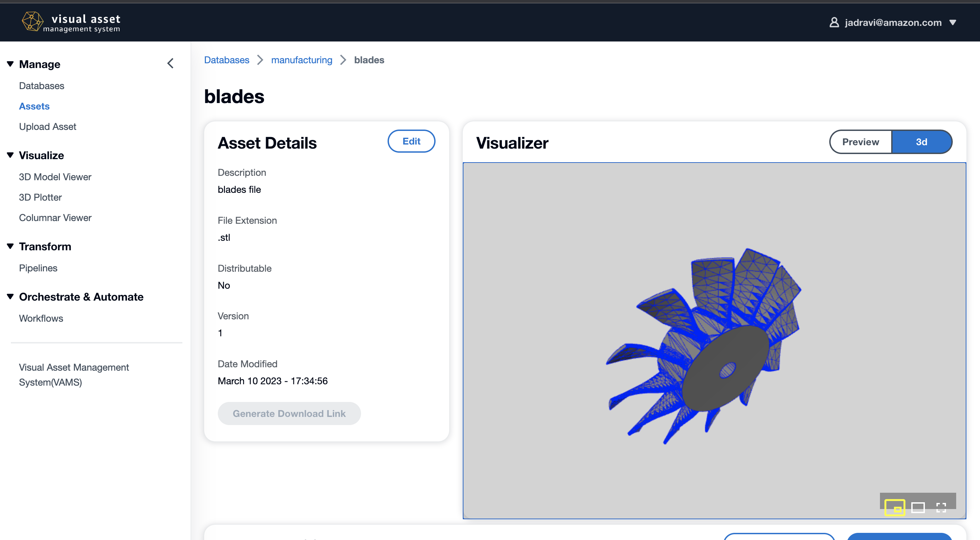Enter fullscreen viewer mode
Image resolution: width=980 pixels, height=540 pixels.
pyautogui.click(x=941, y=508)
